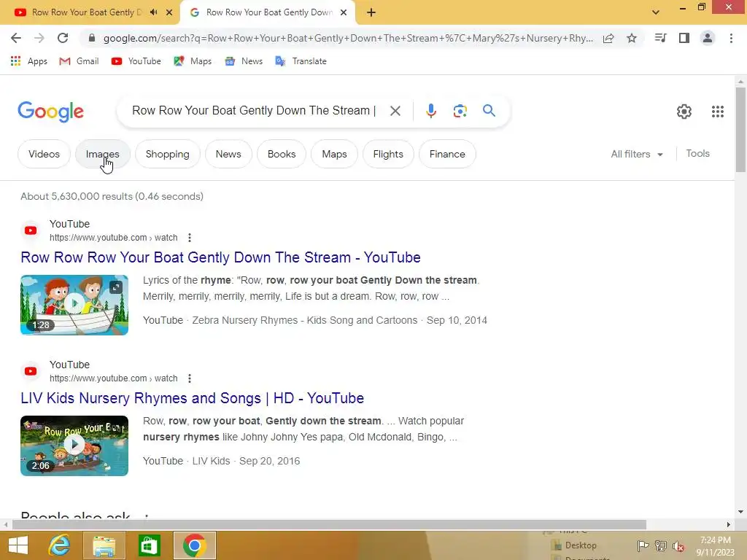The image size is (747, 560).
Task: Bookmark this page with the star icon
Action: pyautogui.click(x=632, y=38)
